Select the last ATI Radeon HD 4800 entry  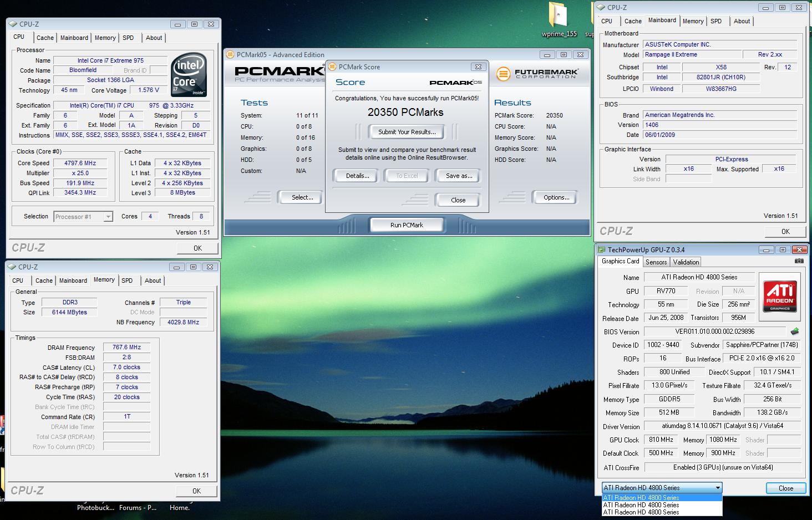662,512
